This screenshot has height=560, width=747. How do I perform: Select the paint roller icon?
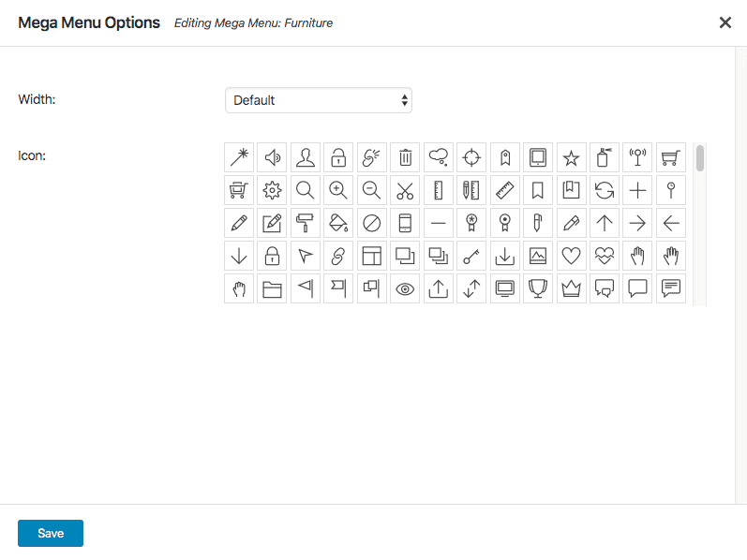[x=306, y=223]
